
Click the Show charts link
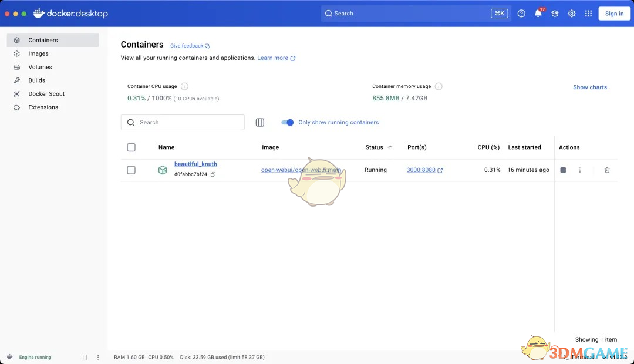589,87
